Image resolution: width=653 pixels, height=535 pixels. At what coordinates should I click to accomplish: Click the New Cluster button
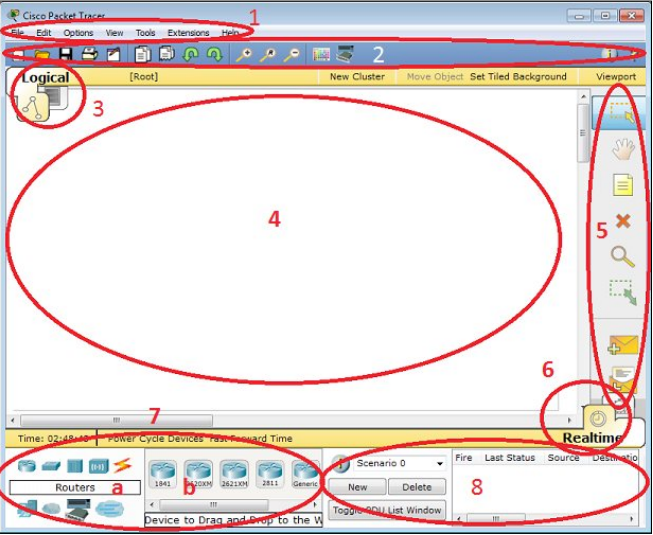tap(357, 77)
